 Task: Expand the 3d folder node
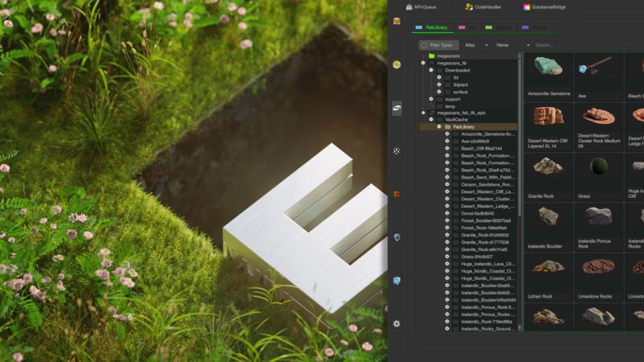[439, 77]
